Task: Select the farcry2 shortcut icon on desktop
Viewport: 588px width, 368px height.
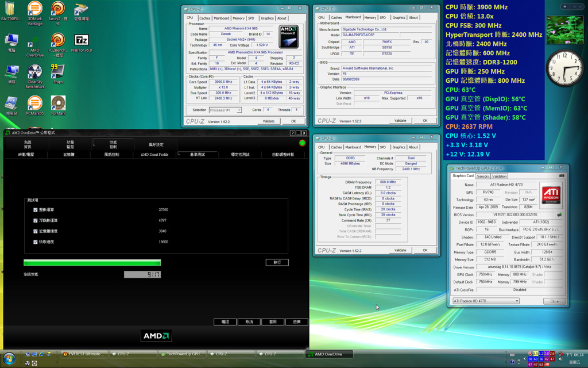Action: (x=58, y=14)
